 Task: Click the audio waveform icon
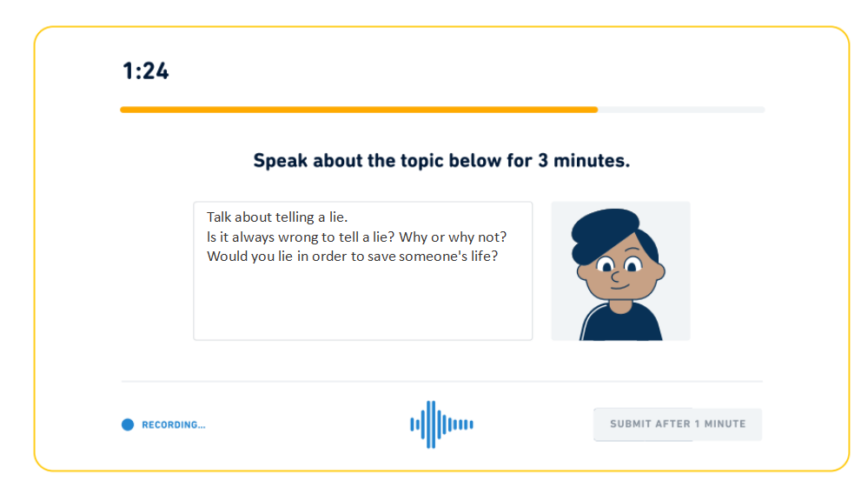click(441, 424)
